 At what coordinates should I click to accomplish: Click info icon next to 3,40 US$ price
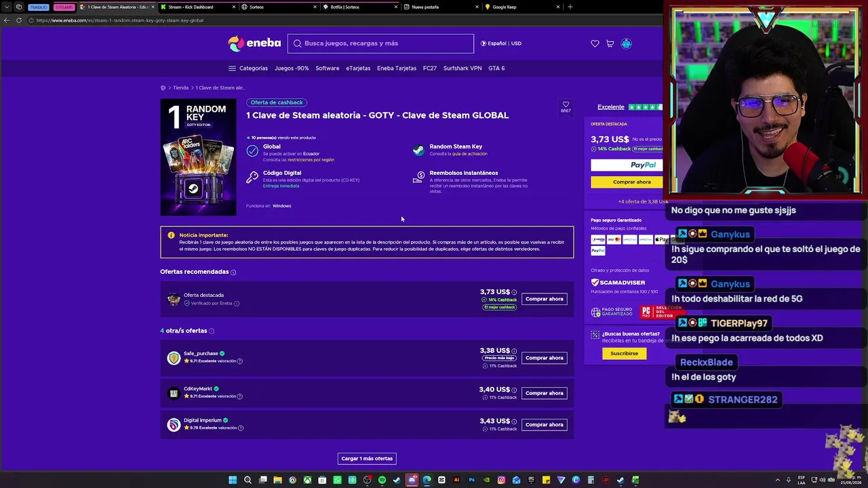click(x=514, y=390)
